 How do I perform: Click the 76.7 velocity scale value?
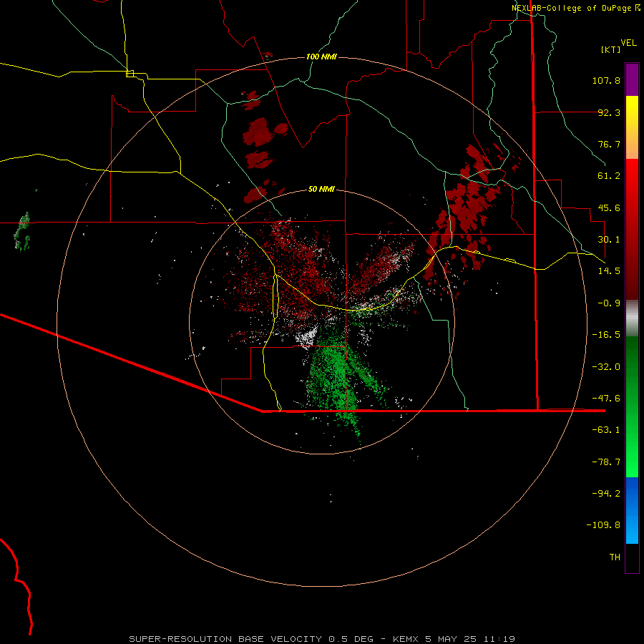coord(609,144)
